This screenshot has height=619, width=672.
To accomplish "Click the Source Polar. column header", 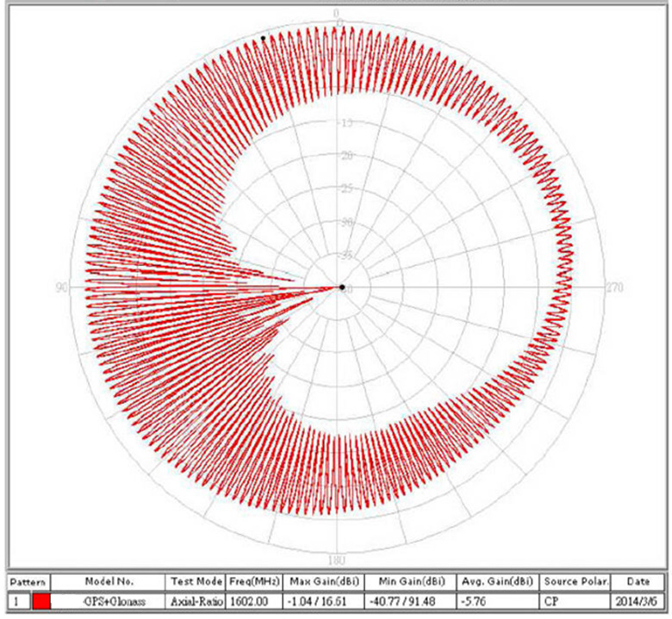I will coord(574,583).
